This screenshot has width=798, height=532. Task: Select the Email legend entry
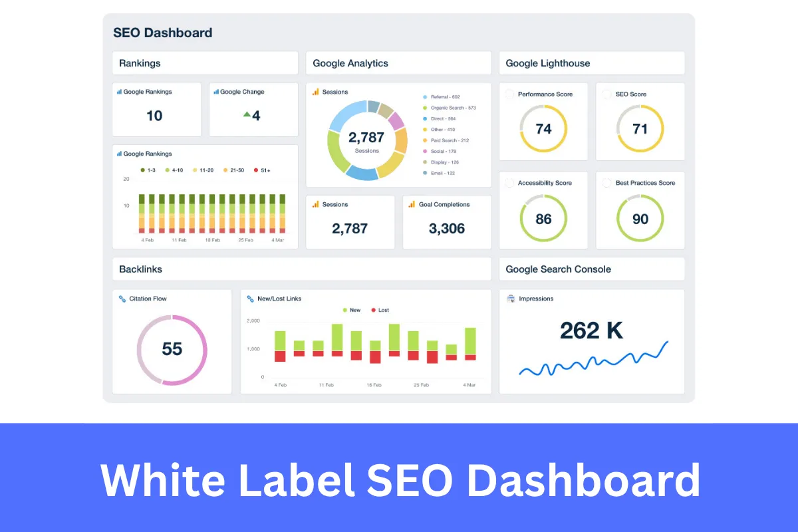pyautogui.click(x=439, y=173)
